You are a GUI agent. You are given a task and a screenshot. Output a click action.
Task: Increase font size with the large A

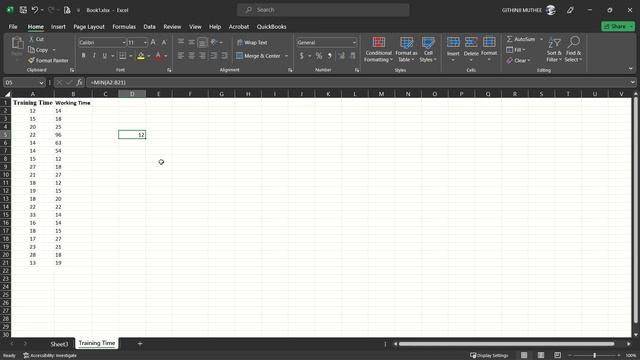click(x=153, y=42)
